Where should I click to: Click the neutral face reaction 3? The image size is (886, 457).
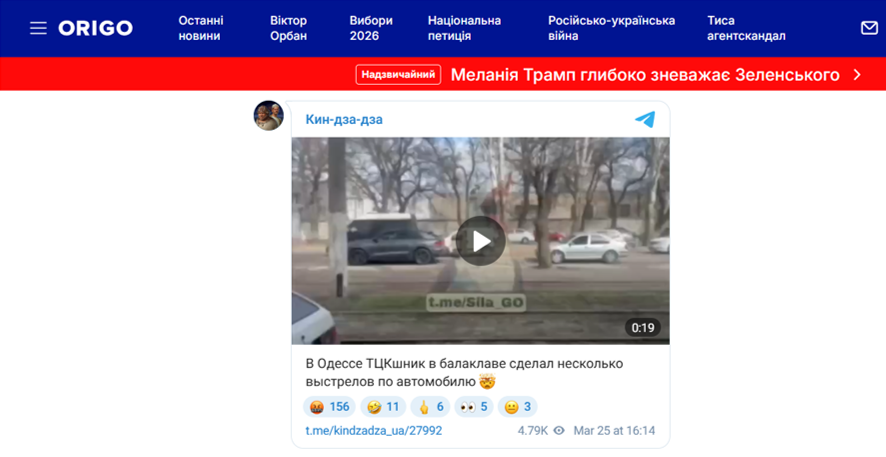coord(518,407)
